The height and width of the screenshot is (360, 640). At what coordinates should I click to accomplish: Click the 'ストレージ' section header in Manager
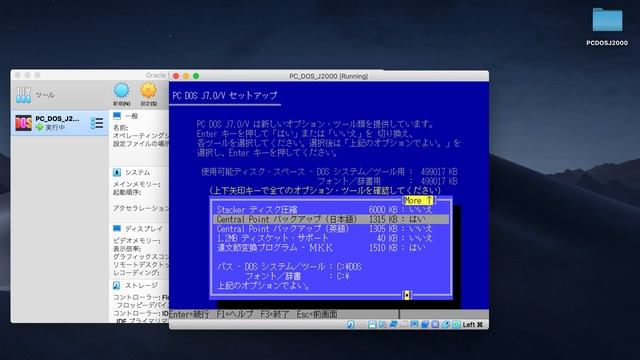point(141,285)
